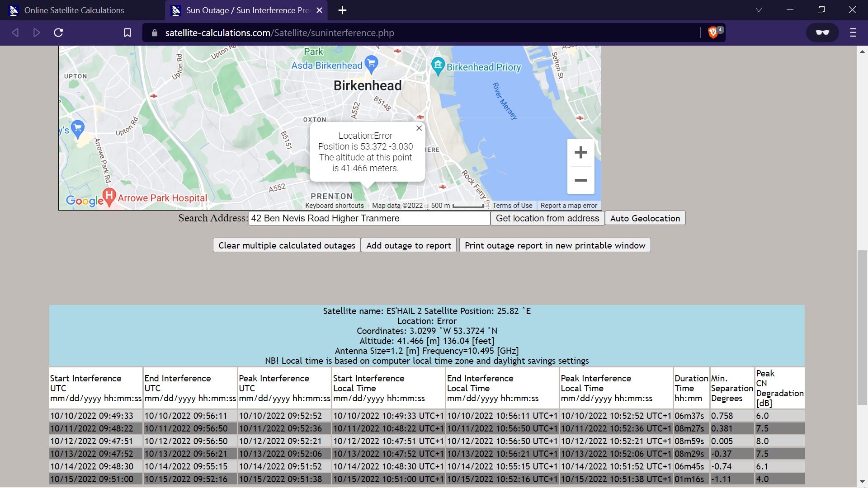Open the browser main menu

(853, 33)
